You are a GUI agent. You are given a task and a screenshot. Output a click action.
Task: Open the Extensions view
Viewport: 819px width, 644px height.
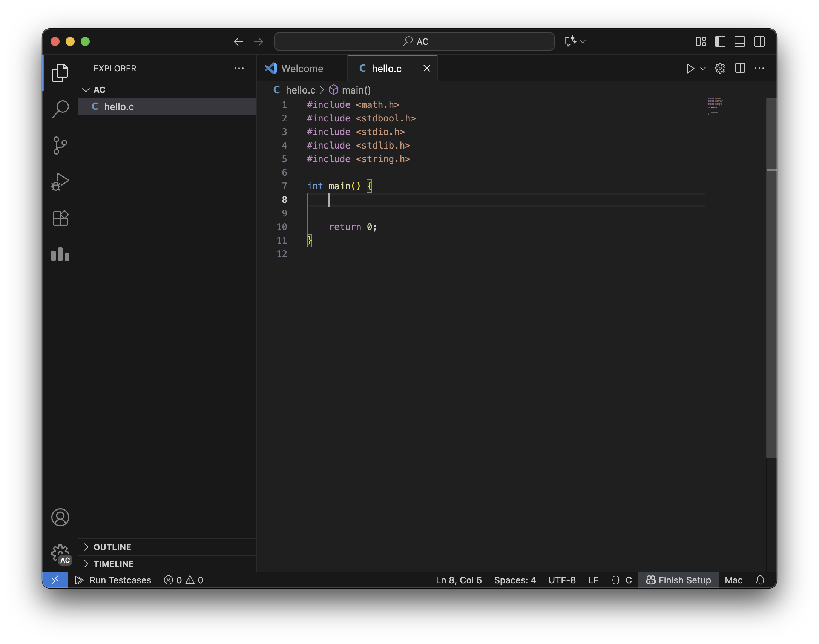point(60,218)
